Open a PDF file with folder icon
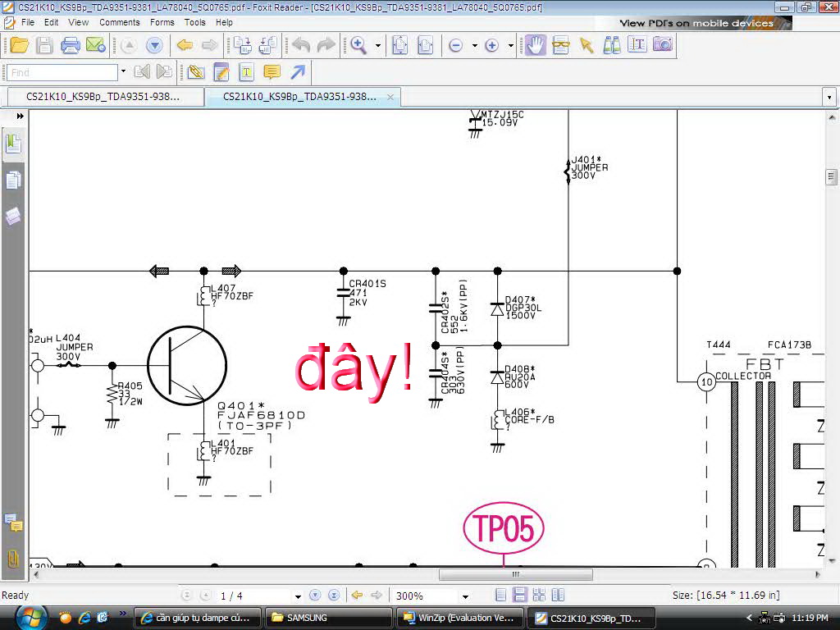 [x=20, y=46]
